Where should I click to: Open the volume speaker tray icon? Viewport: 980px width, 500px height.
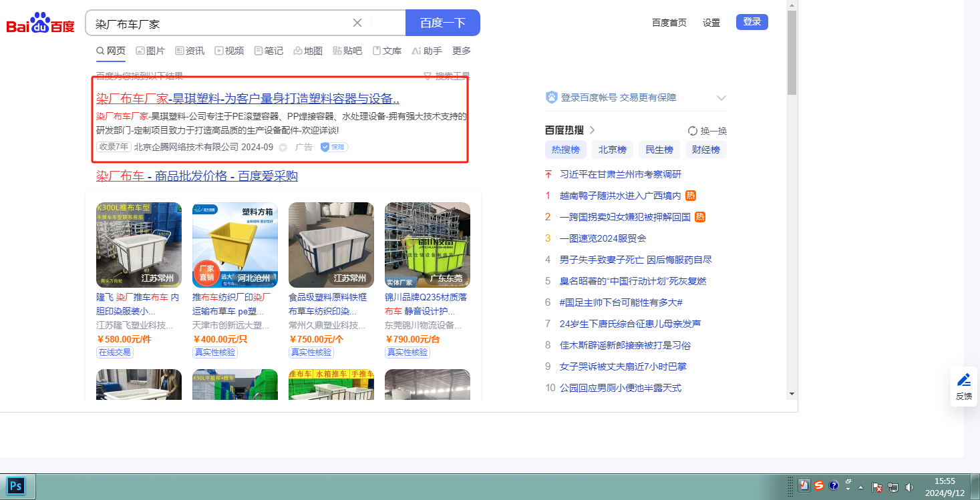[909, 487]
